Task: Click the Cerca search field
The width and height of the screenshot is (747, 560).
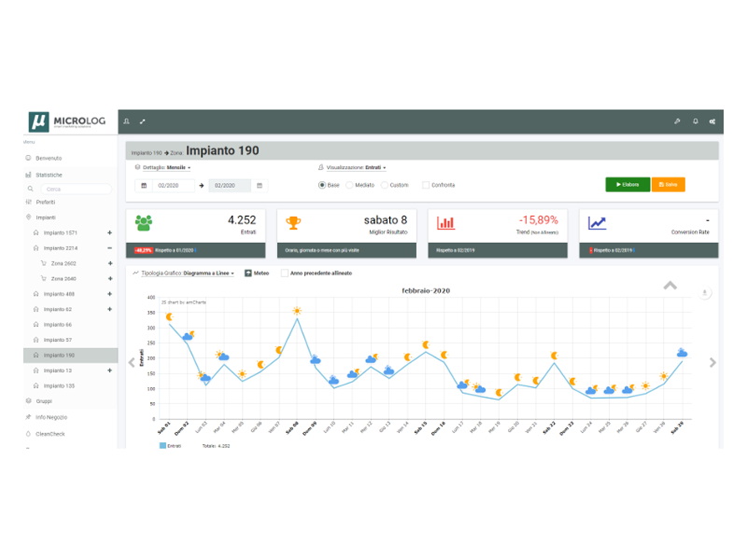Action: tap(77, 189)
